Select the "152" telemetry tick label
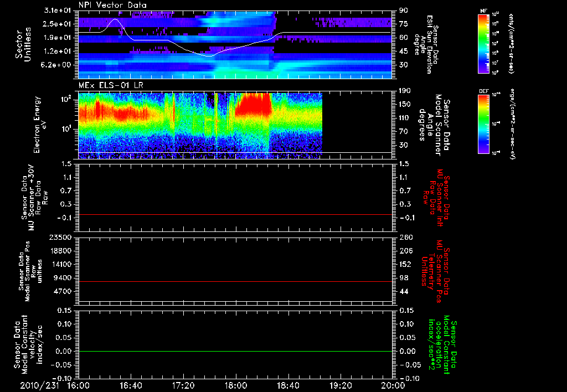 tap(405, 264)
